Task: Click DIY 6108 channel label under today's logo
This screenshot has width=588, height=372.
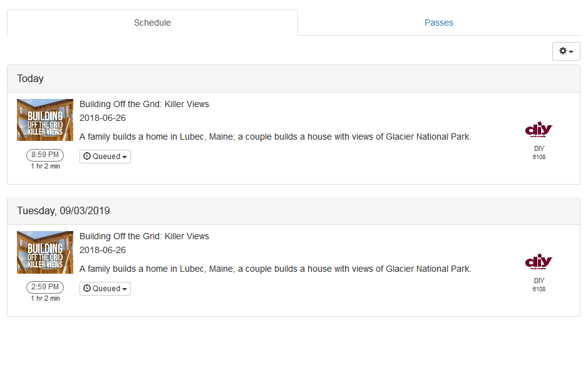Action: (539, 152)
